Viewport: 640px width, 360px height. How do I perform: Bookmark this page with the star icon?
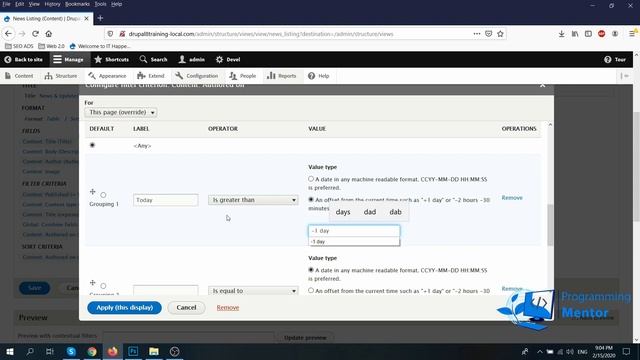[x=500, y=34]
